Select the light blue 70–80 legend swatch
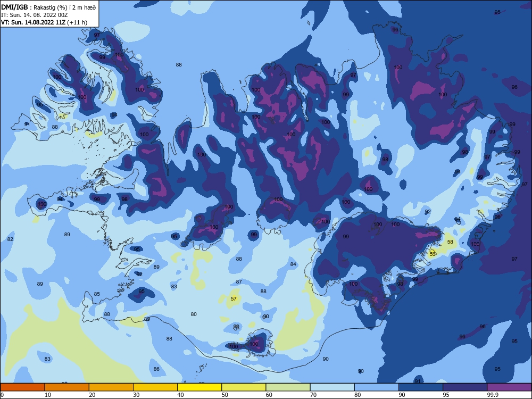 pos(332,387)
